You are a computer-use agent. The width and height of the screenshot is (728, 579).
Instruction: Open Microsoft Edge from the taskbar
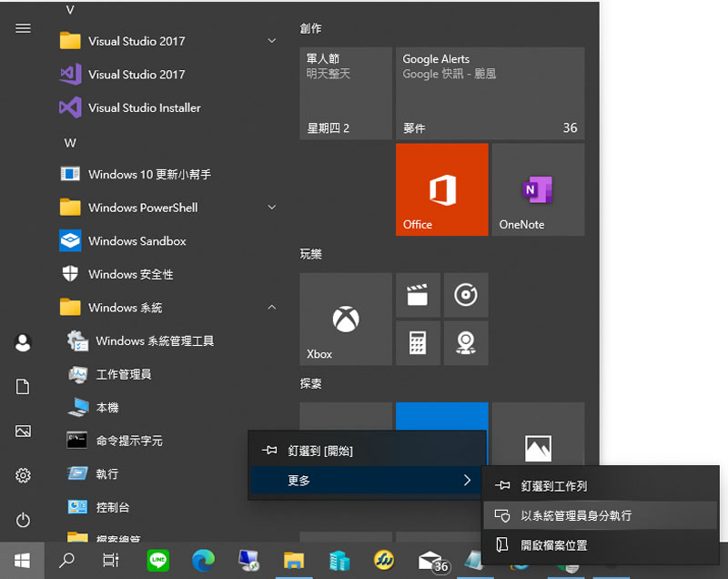click(203, 561)
